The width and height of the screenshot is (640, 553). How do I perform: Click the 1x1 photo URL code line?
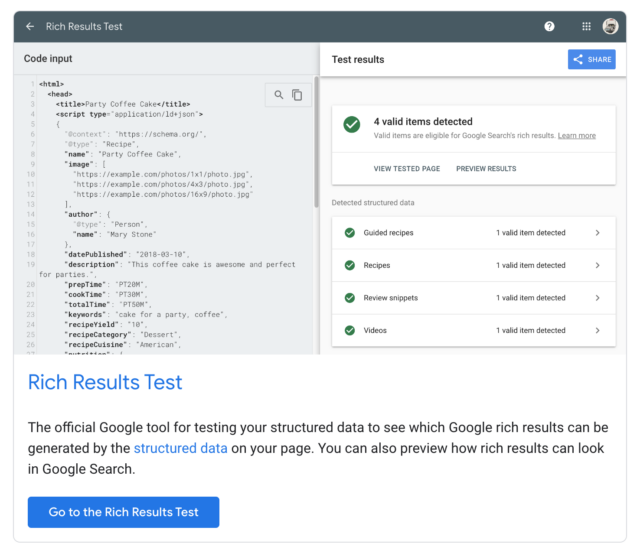point(163,174)
